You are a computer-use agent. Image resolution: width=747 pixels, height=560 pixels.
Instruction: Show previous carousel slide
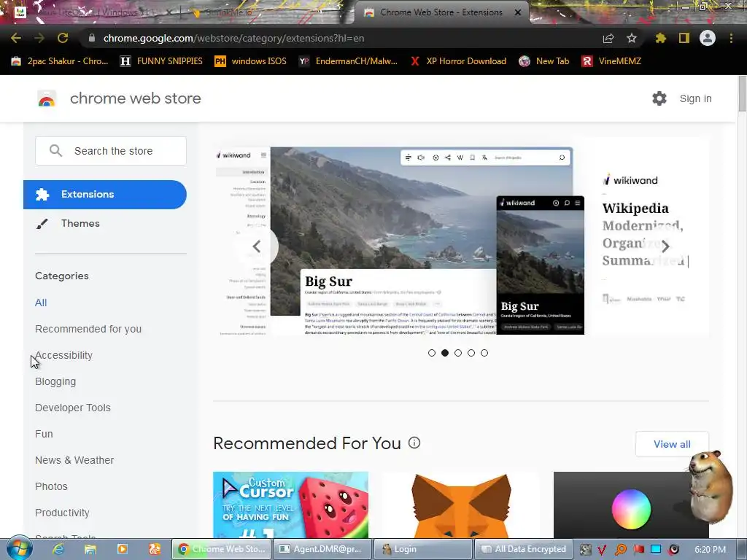258,246
